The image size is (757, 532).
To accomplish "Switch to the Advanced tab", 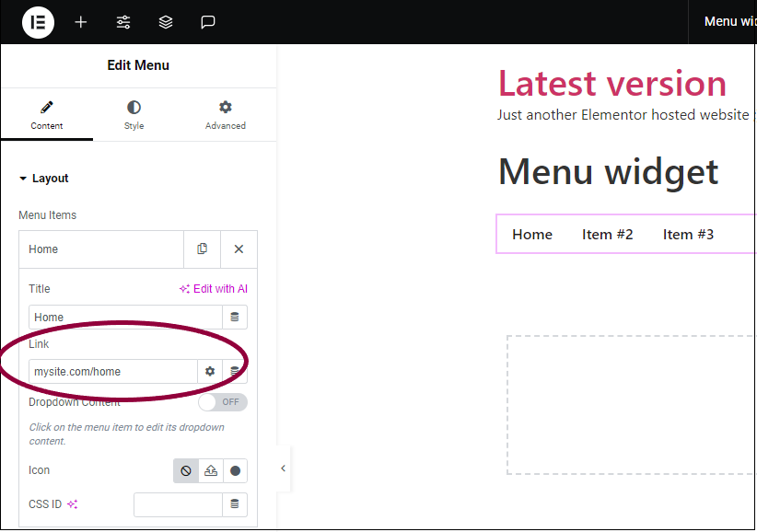I will coord(225,116).
